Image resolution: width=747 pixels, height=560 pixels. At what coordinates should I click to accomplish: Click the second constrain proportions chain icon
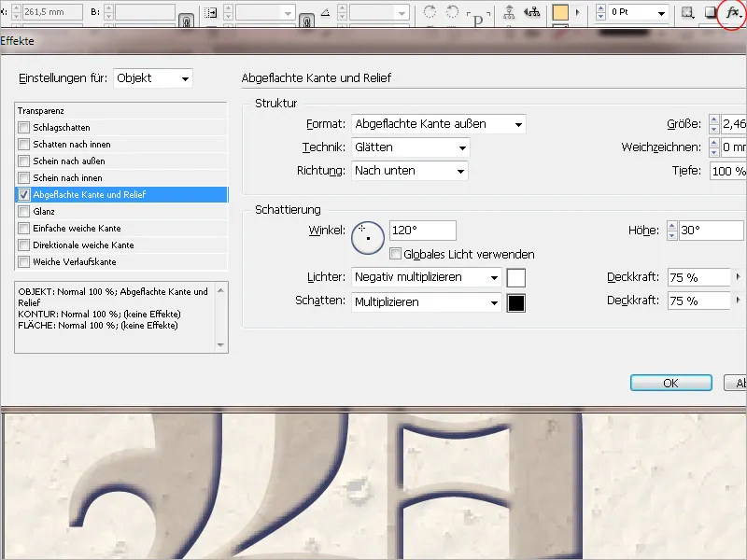[x=307, y=21]
